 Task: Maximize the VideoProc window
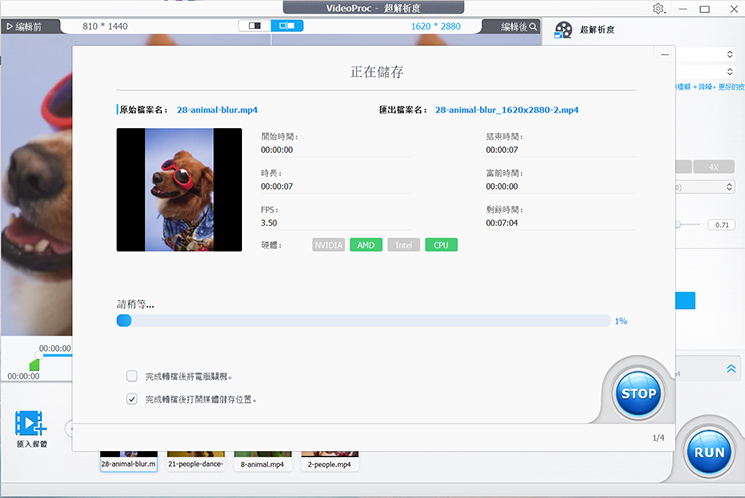[705, 9]
